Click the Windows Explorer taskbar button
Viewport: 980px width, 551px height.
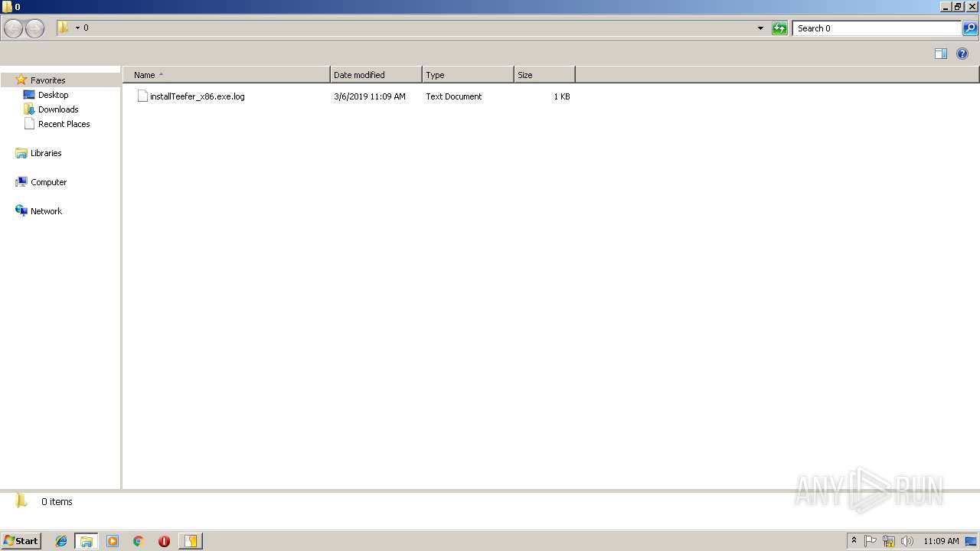pyautogui.click(x=87, y=541)
